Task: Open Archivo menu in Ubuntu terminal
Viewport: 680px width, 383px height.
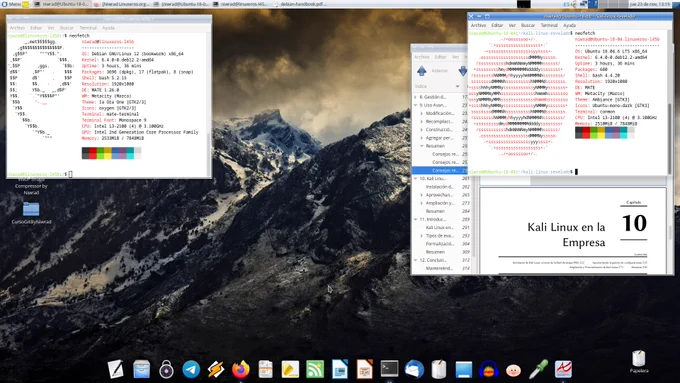Action: tap(478, 26)
